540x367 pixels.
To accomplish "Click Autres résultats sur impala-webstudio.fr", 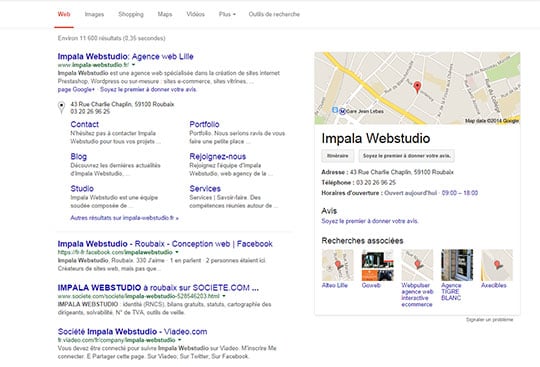I will pyautogui.click(x=124, y=218).
